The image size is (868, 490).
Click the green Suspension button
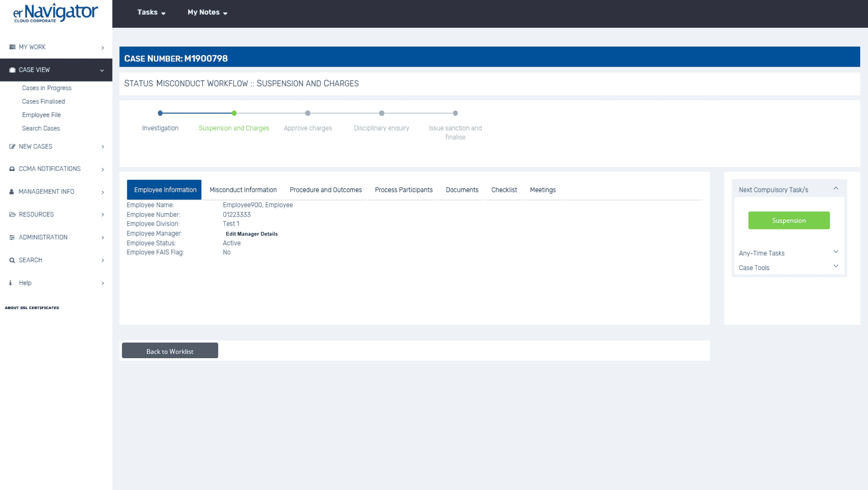pyautogui.click(x=789, y=220)
